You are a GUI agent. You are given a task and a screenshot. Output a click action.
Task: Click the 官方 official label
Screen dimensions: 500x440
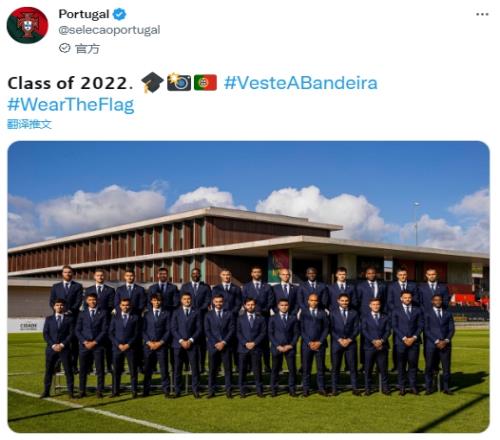tap(87, 49)
